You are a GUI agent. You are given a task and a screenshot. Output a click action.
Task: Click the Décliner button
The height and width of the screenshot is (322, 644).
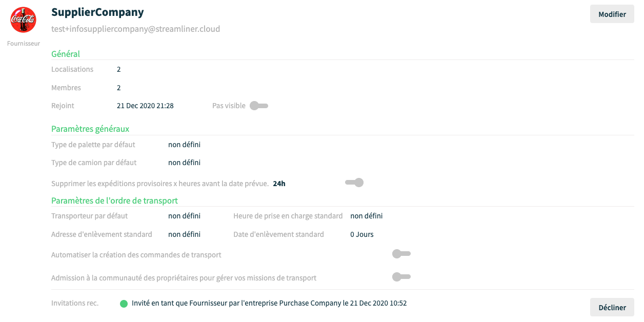(x=612, y=307)
